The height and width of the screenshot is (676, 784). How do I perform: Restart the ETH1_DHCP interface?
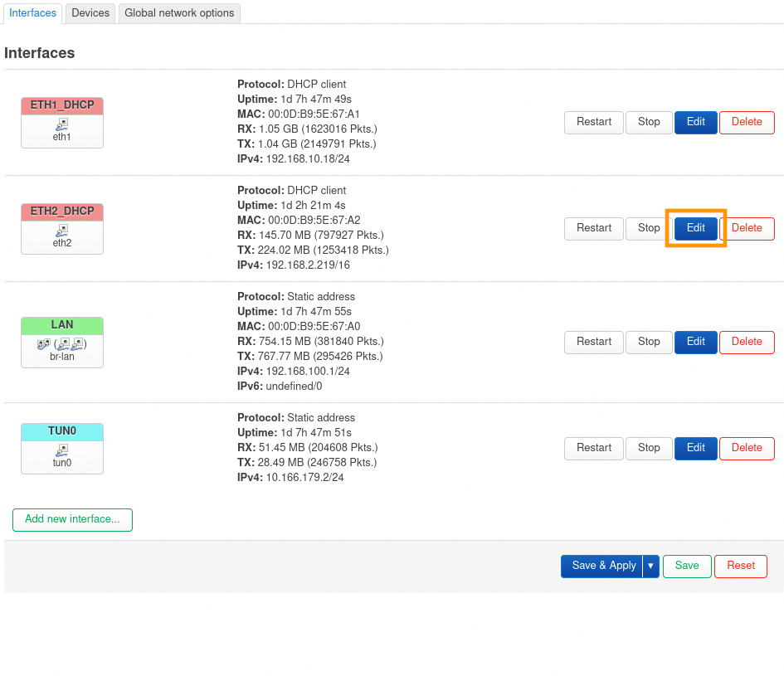(594, 122)
